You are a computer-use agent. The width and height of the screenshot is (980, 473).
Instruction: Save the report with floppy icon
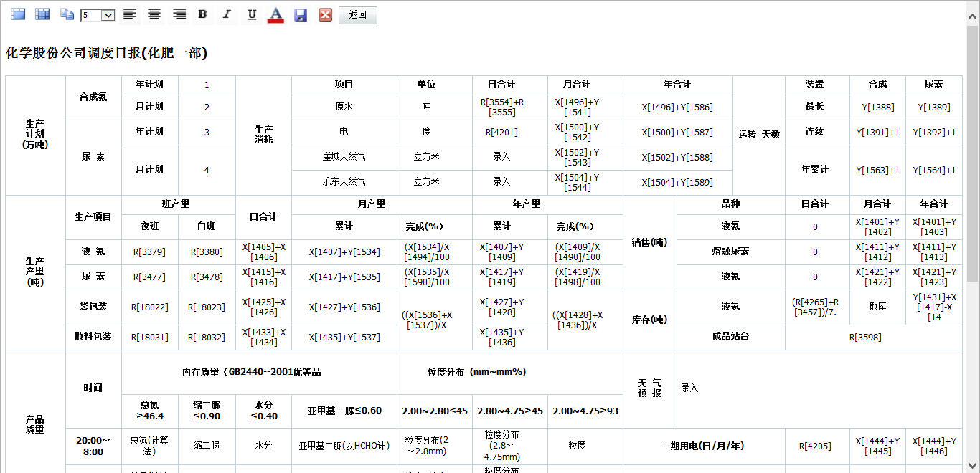point(301,14)
